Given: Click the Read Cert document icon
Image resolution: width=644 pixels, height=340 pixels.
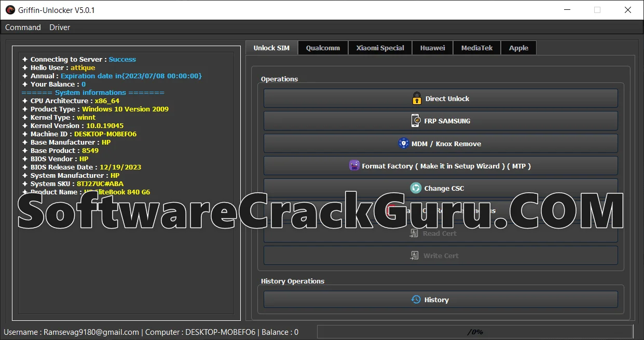Looking at the screenshot, I should (x=414, y=233).
